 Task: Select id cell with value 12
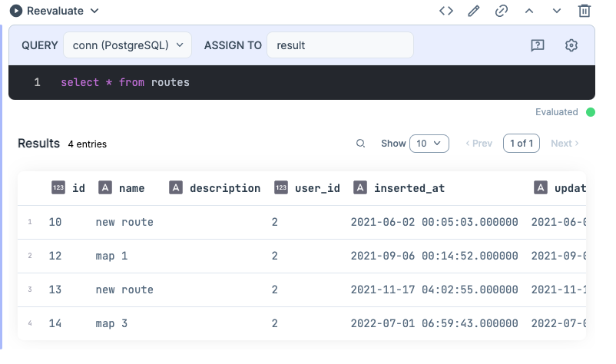55,256
